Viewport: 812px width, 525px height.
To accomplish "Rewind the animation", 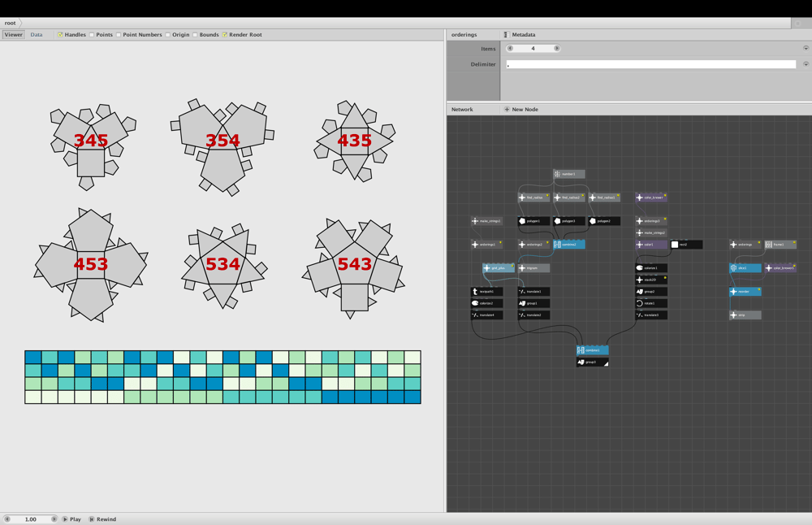I will (102, 518).
